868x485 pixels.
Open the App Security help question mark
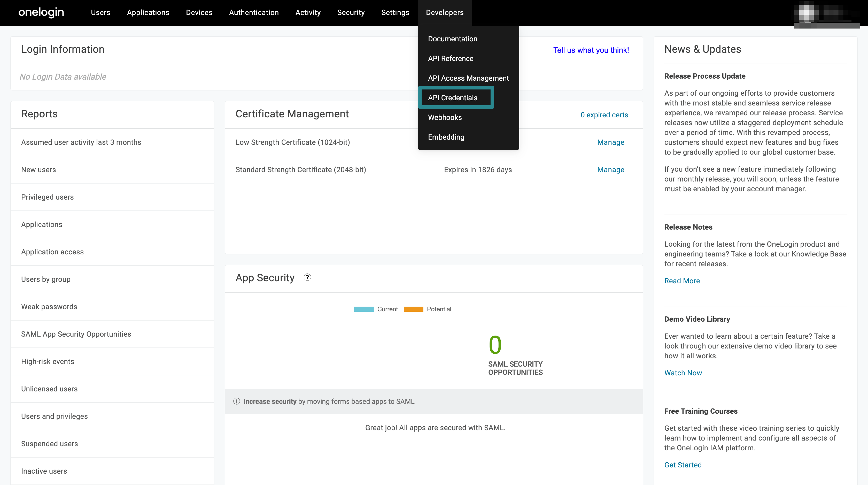click(307, 277)
